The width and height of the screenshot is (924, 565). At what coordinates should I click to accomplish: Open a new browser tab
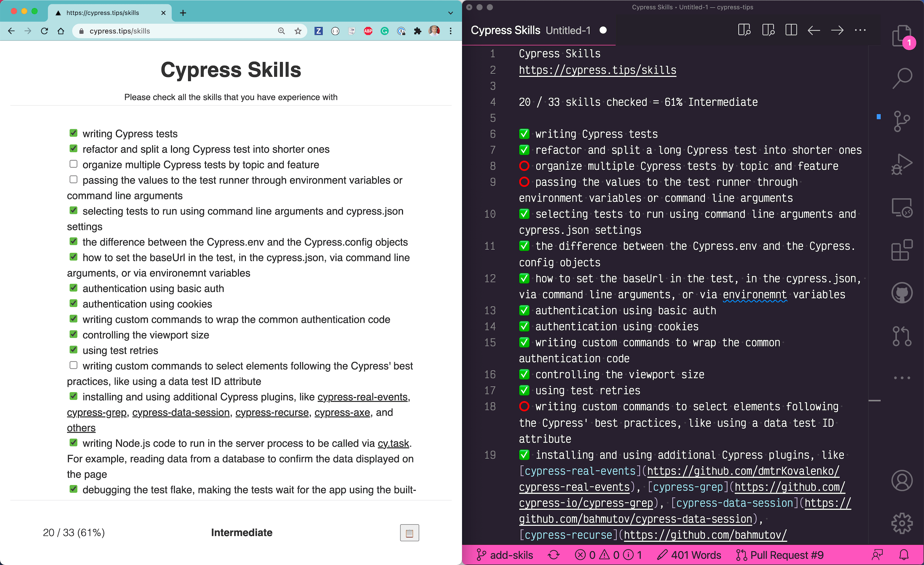point(183,13)
